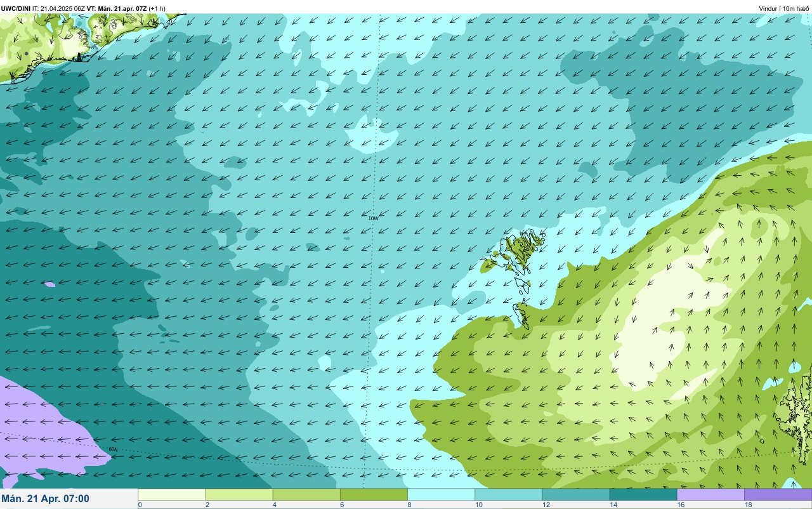Screen dimensions: 812x509
Task: Click the medium green 4–6 legend swatch
Action: click(x=306, y=494)
